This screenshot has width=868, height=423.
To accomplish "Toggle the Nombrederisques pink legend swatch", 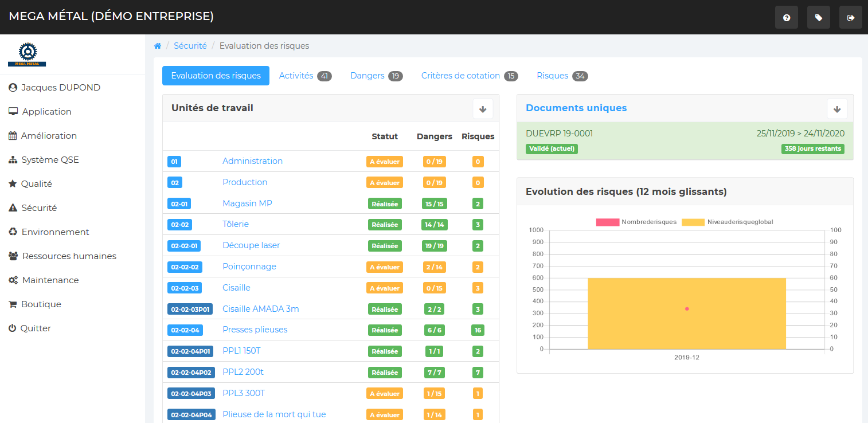I will pos(607,222).
